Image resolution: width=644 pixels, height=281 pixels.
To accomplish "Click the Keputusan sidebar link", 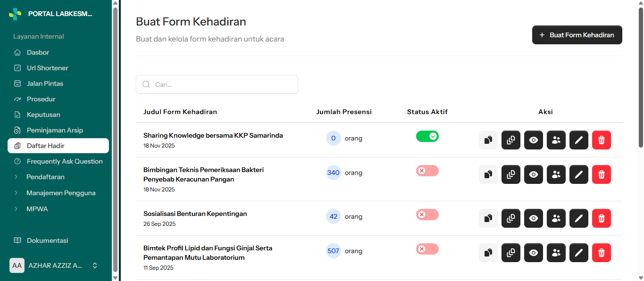I will pyautogui.click(x=58, y=115).
